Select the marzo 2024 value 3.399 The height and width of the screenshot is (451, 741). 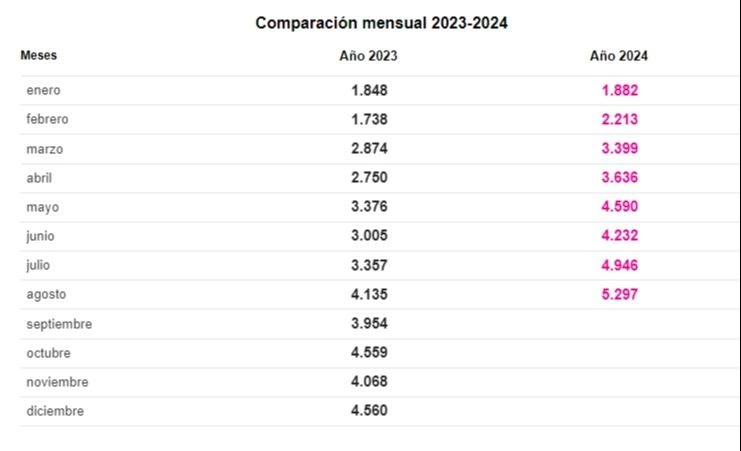(x=620, y=148)
